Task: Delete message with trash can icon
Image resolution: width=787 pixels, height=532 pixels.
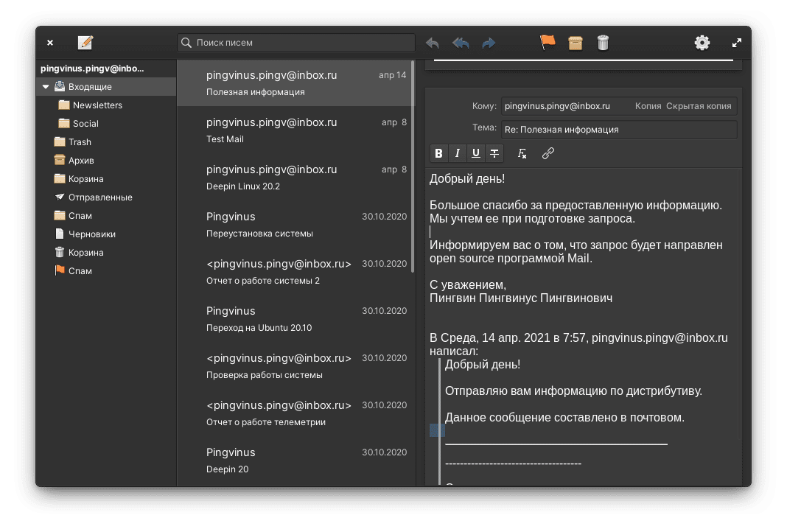Action: [603, 43]
